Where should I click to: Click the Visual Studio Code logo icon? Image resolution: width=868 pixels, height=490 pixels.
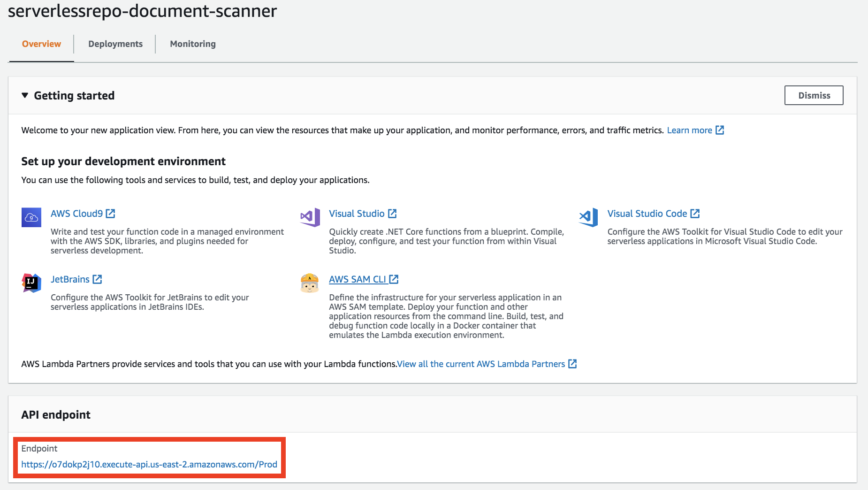tap(588, 217)
